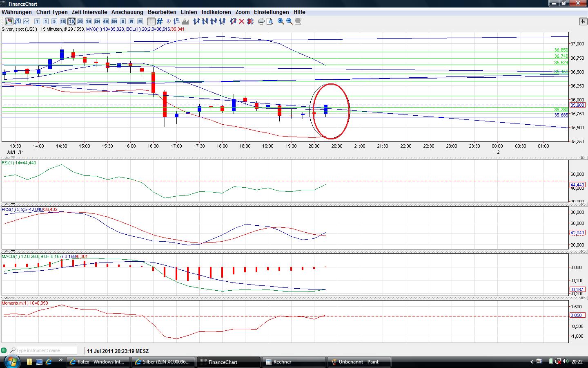This screenshot has height=368, width=588.
Task: Select the 15-minute interval button
Action: pos(71,21)
